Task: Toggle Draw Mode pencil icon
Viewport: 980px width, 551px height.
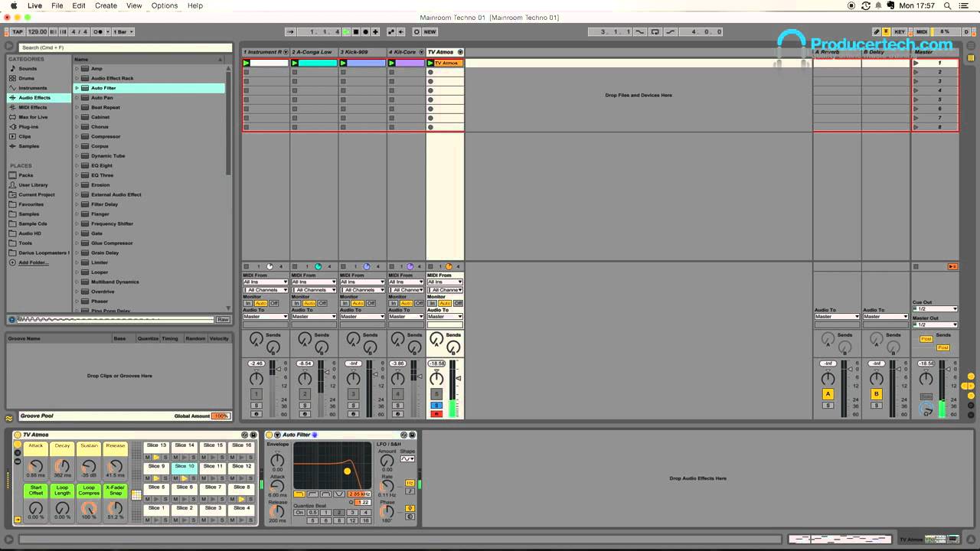Action: (877, 32)
